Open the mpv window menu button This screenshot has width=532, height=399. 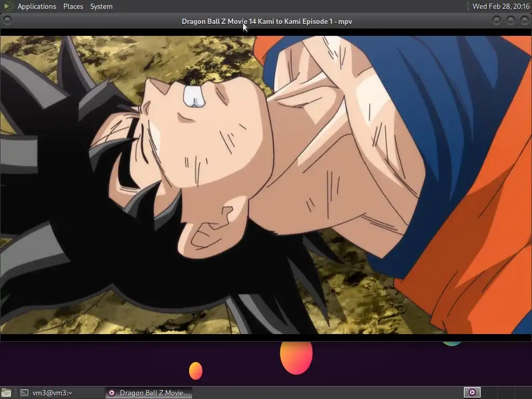click(x=7, y=20)
